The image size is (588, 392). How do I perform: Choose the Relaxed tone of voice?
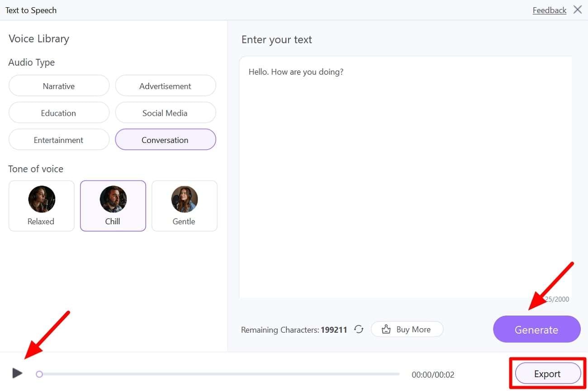pyautogui.click(x=41, y=206)
